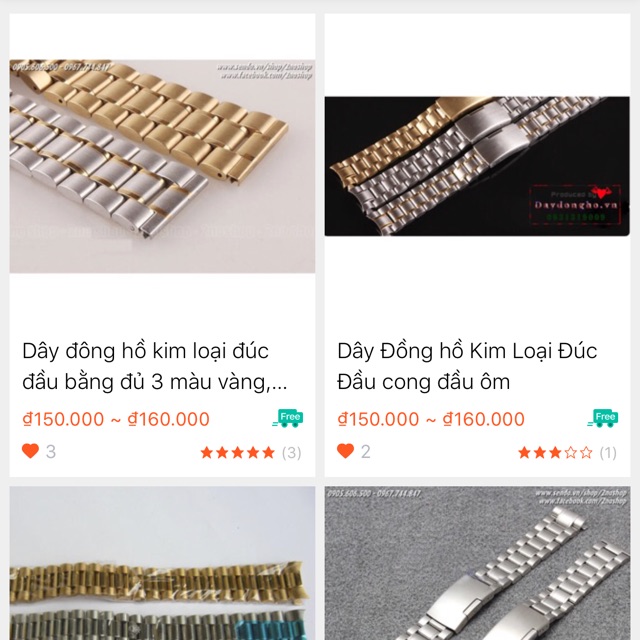Click the five-star rating of the first product
Screen dimensions: 640x640
coord(237,453)
